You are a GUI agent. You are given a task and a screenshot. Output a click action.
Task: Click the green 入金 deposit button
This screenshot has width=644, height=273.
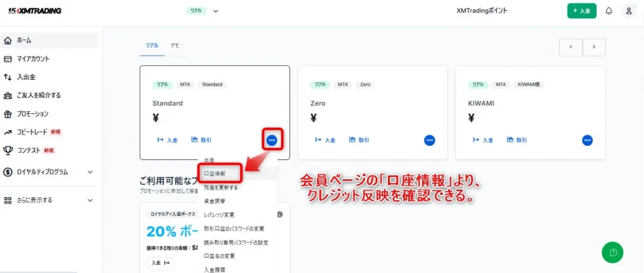click(x=582, y=11)
